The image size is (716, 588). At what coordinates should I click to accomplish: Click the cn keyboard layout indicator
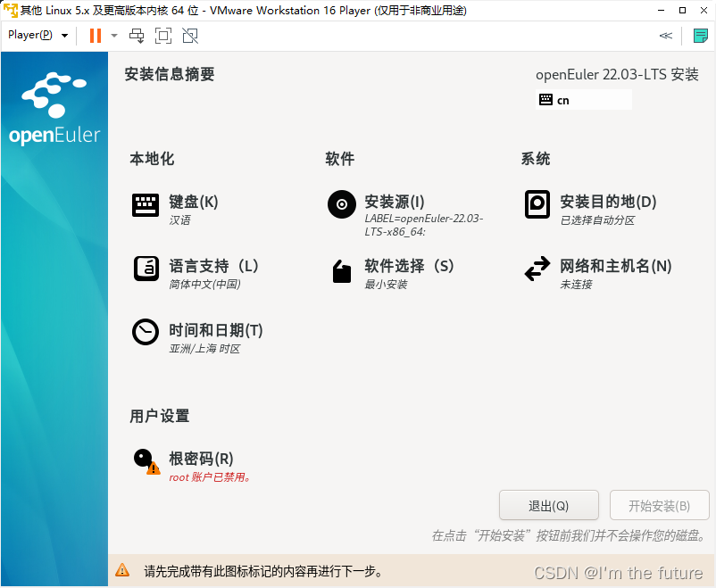click(583, 99)
